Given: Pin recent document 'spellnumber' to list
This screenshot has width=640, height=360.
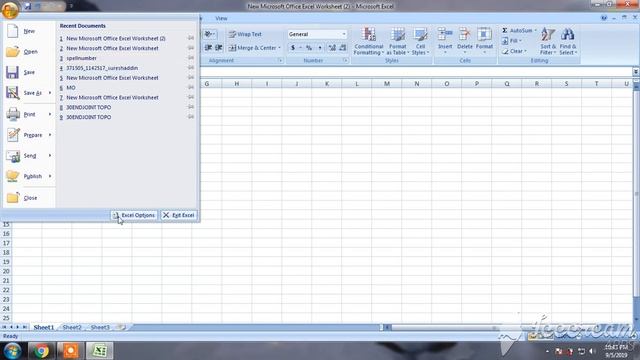Looking at the screenshot, I should tap(191, 58).
